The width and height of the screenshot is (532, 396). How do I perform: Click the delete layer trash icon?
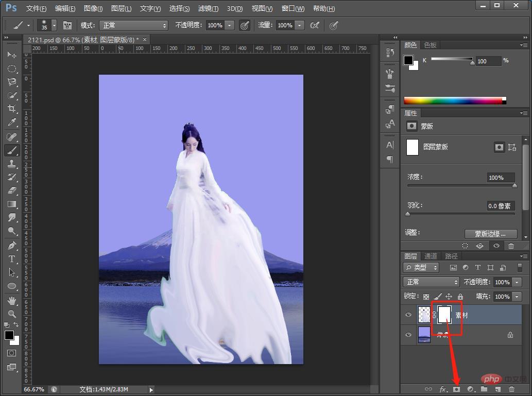[511, 389]
